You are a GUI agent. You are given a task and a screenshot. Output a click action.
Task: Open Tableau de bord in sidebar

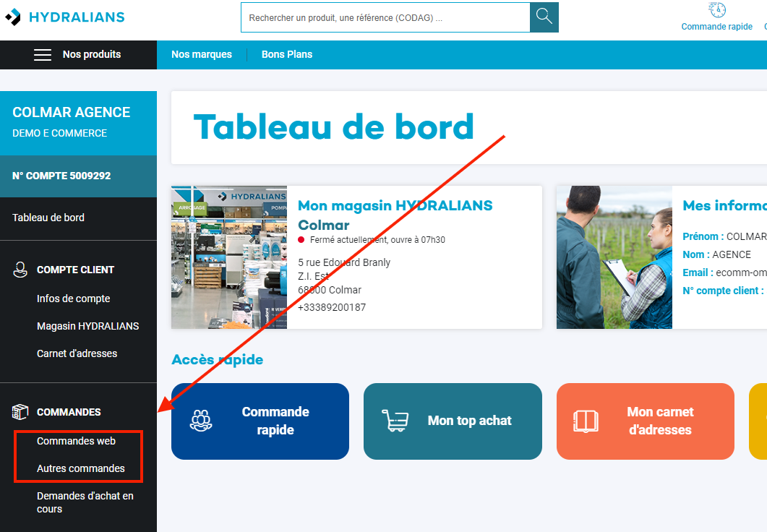[48, 218]
